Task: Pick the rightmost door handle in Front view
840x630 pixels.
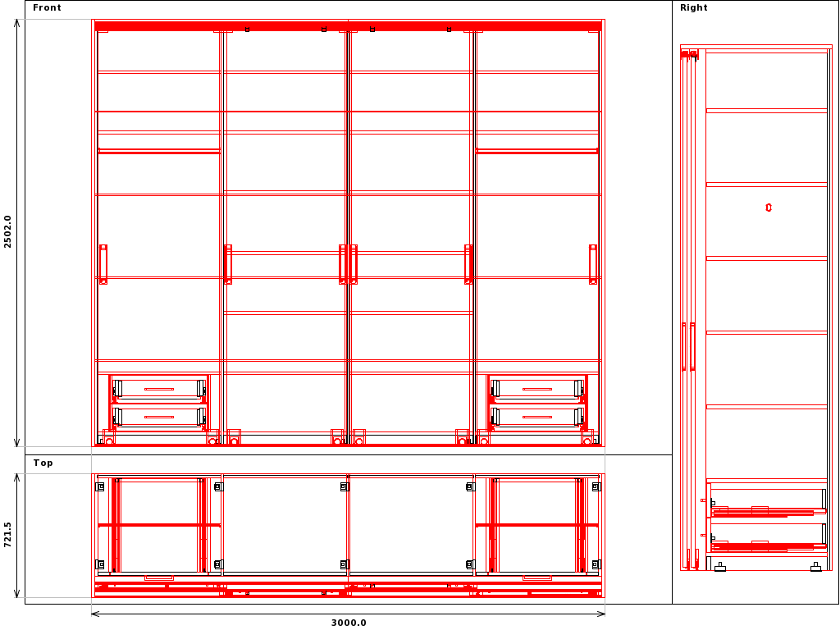Action: tap(592, 264)
